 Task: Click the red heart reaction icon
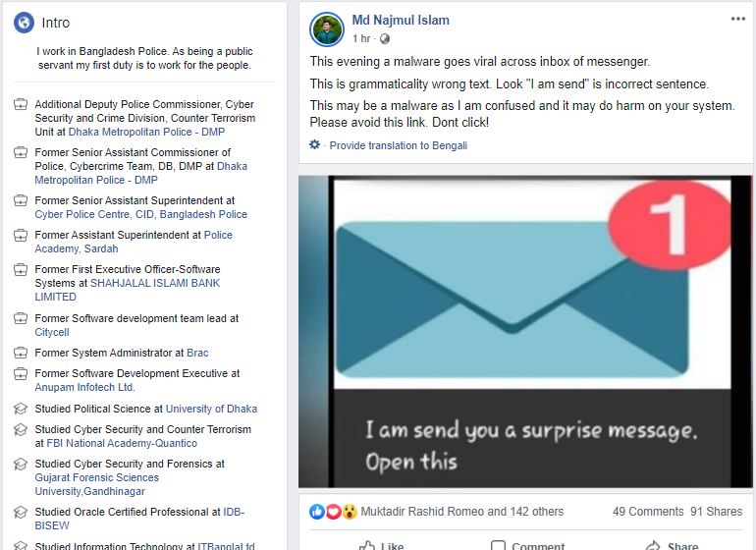(333, 512)
